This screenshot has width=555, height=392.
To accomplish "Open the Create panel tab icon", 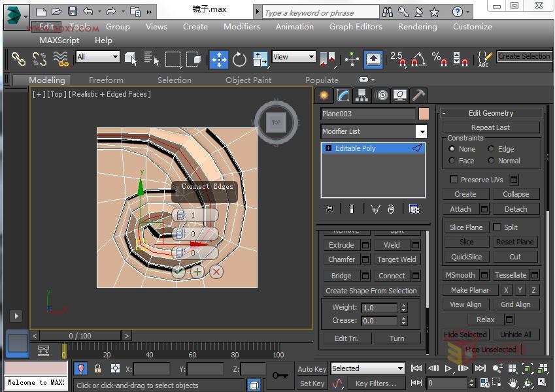I will pos(324,95).
